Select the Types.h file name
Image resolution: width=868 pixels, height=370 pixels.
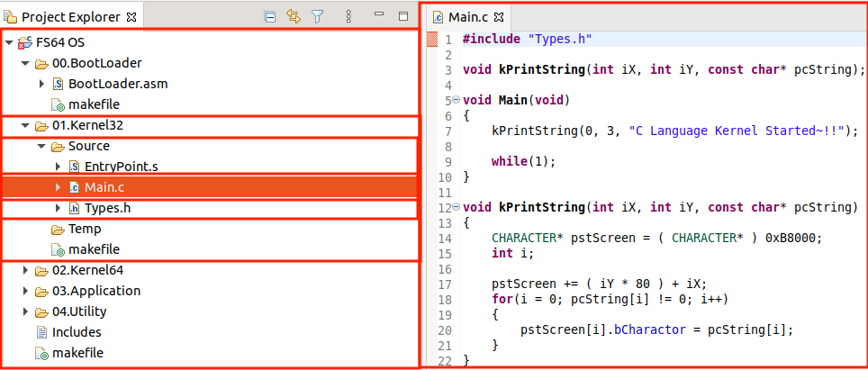click(107, 209)
